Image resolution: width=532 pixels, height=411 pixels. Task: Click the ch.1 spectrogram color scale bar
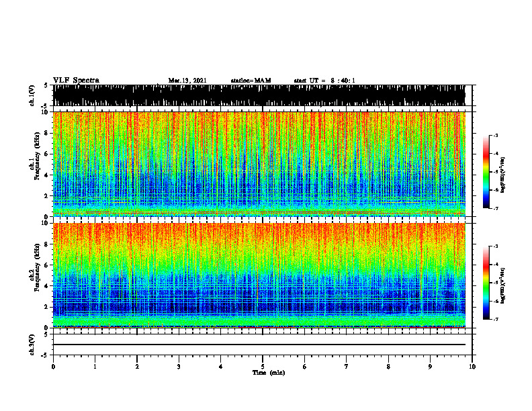tap(486, 172)
